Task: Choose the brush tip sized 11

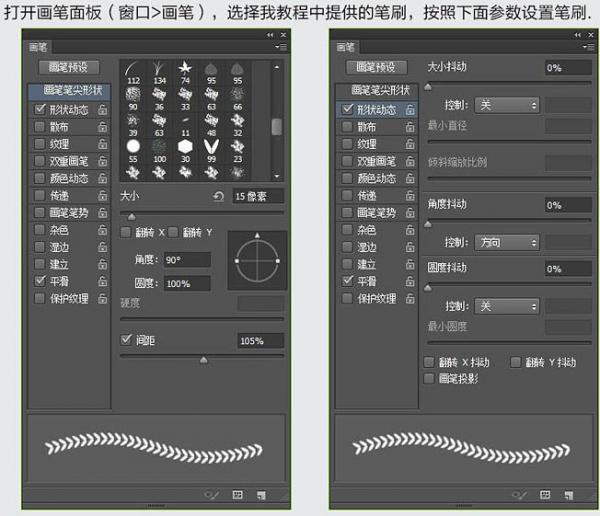Action: tap(186, 125)
